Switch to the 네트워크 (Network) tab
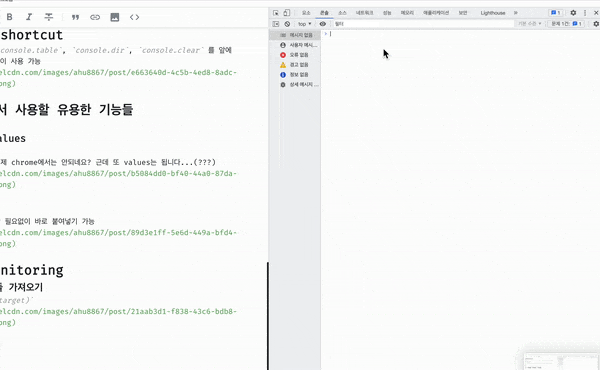 pyautogui.click(x=364, y=13)
